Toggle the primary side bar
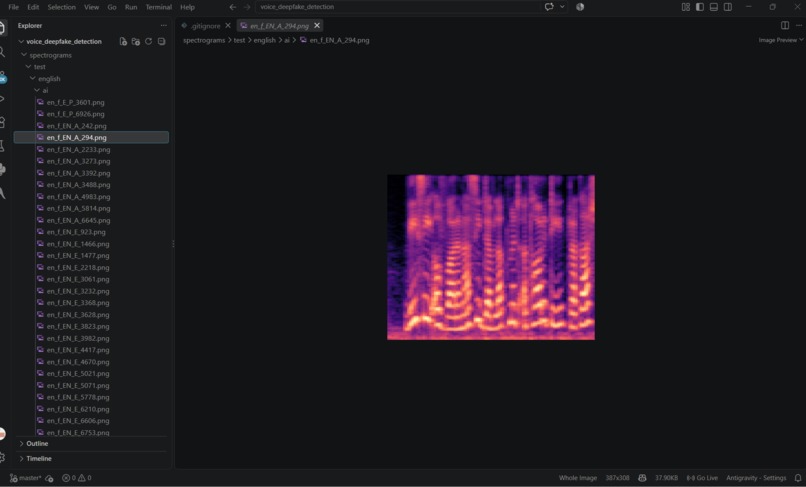This screenshot has height=487, width=806. (700, 7)
